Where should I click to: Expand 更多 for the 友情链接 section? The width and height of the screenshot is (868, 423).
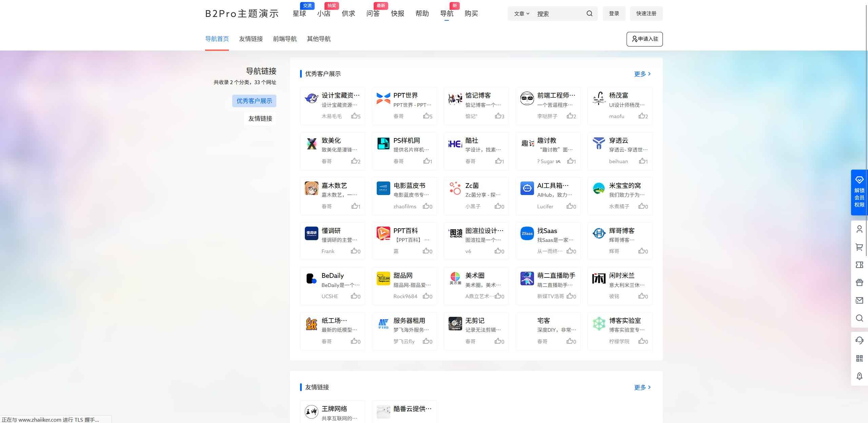tap(641, 387)
